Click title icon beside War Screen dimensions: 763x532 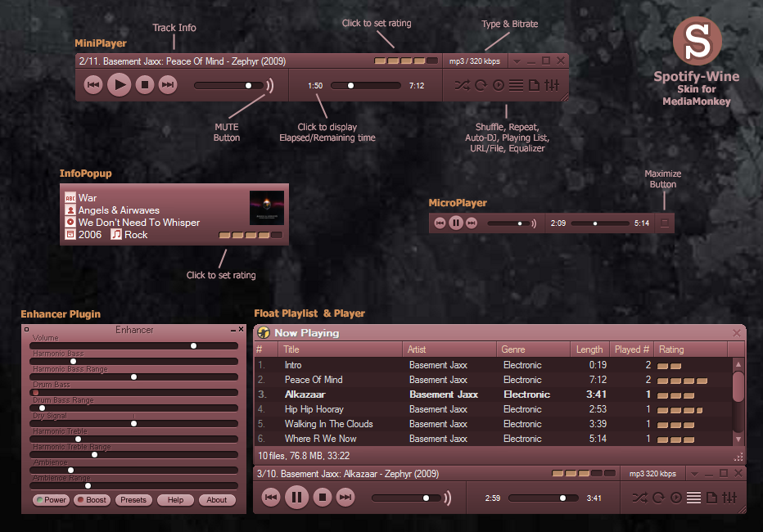70,197
